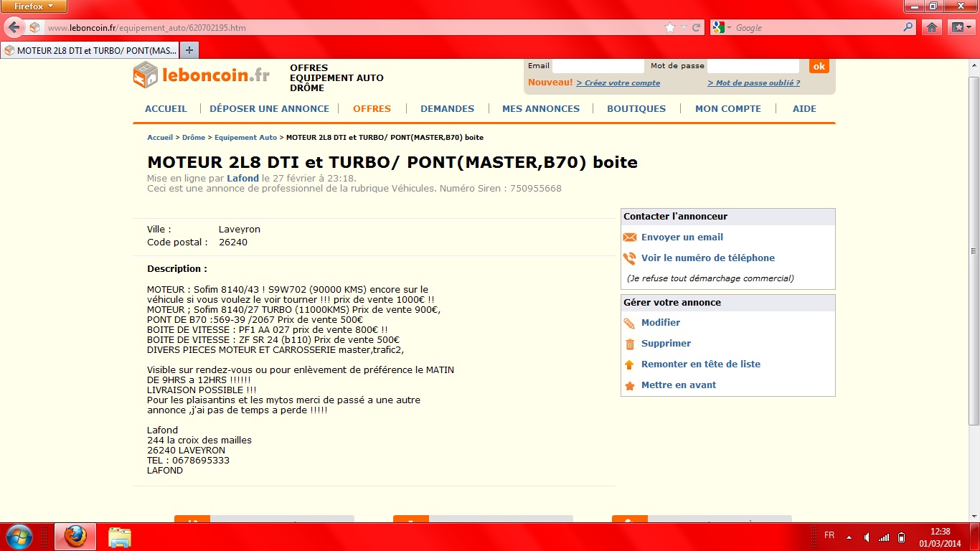Screen dimensions: 980x551
Task: Click the Firefox back arrow button
Action: (x=14, y=27)
